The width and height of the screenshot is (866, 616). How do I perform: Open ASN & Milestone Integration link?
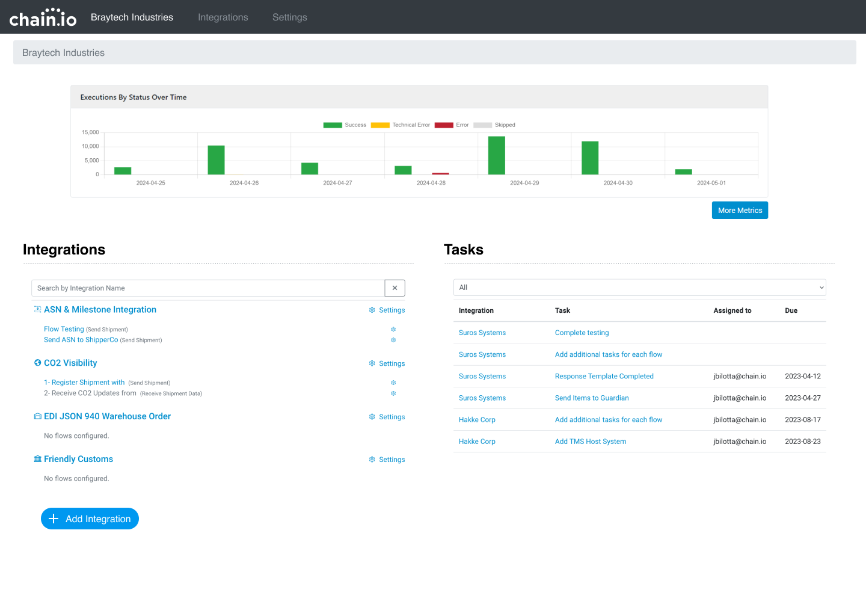(100, 310)
